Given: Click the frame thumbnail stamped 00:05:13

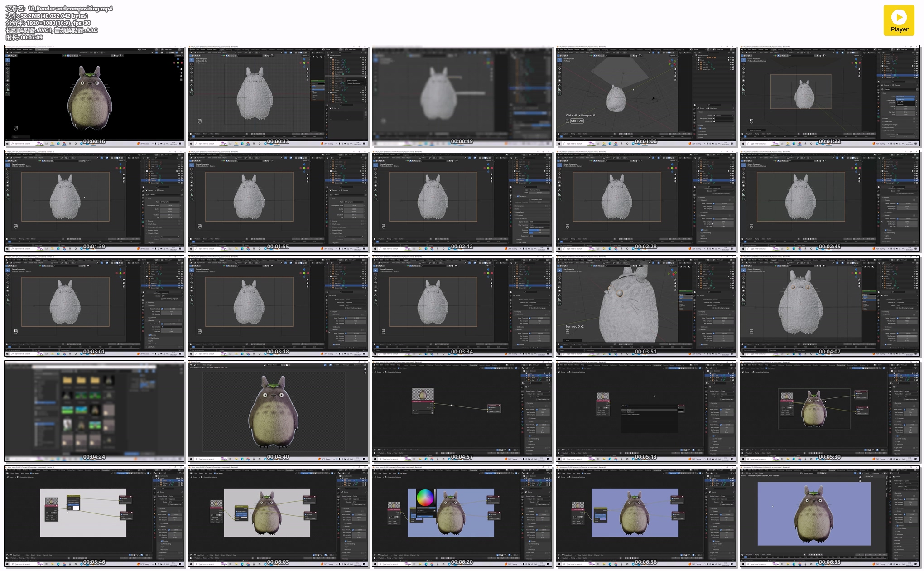Looking at the screenshot, I should 646,411.
